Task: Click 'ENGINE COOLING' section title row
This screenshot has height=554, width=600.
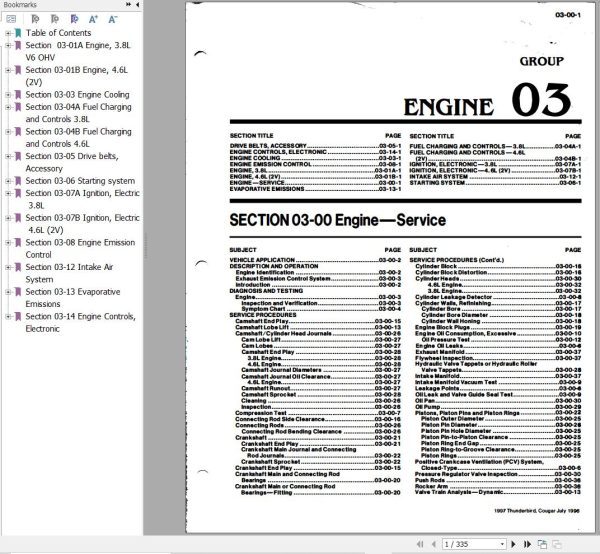Action: coord(315,158)
